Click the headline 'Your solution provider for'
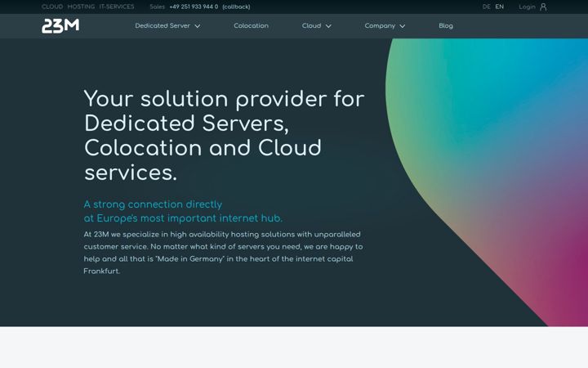588x368 pixels. point(225,99)
